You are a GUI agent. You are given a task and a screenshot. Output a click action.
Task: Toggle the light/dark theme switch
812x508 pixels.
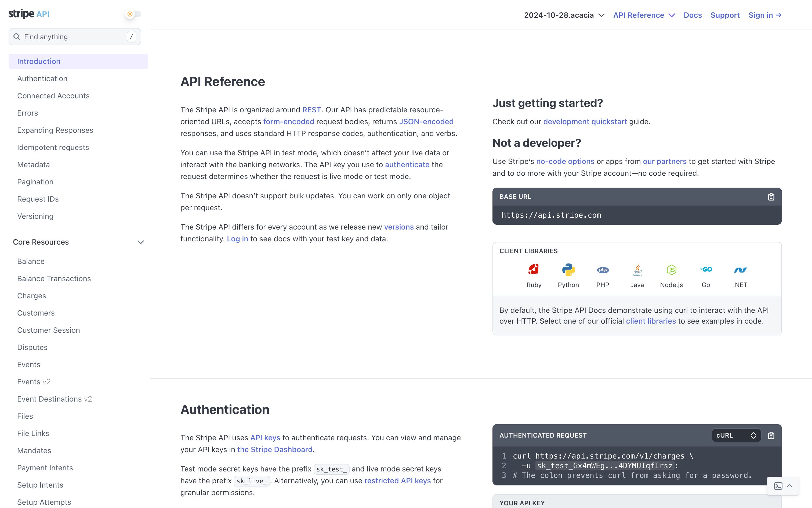pyautogui.click(x=133, y=14)
